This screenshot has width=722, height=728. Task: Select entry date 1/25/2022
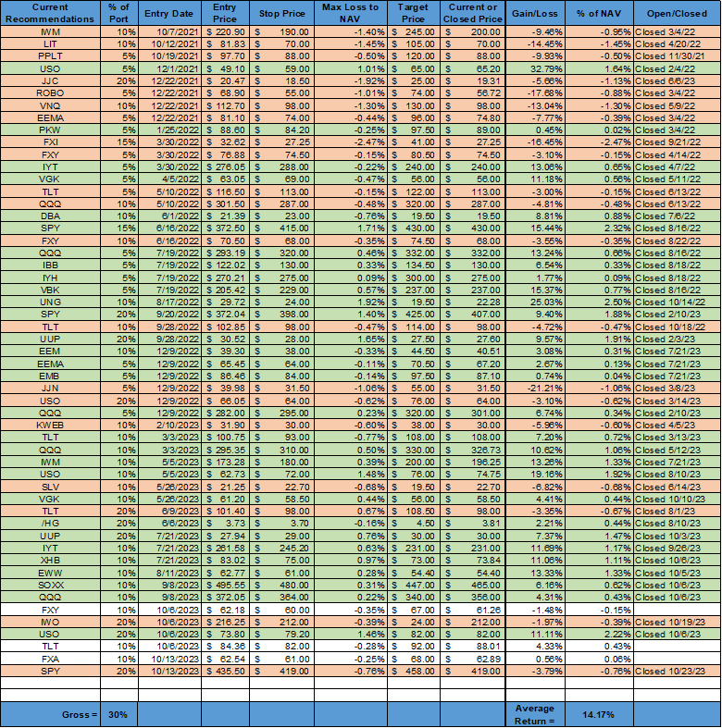tap(169, 130)
